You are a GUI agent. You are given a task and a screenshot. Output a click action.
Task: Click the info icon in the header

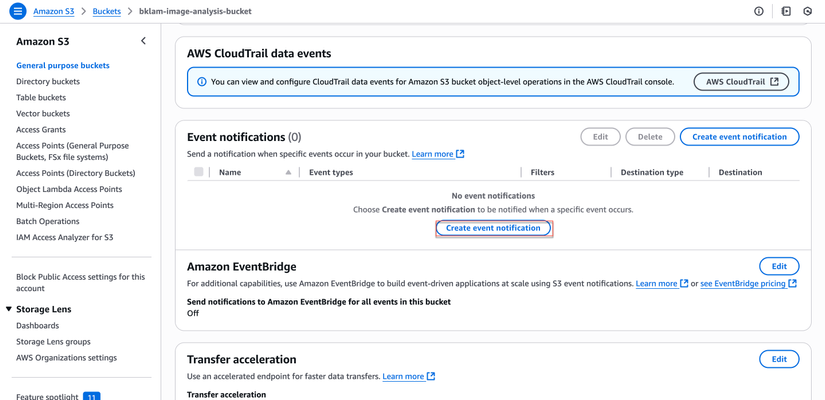click(759, 11)
